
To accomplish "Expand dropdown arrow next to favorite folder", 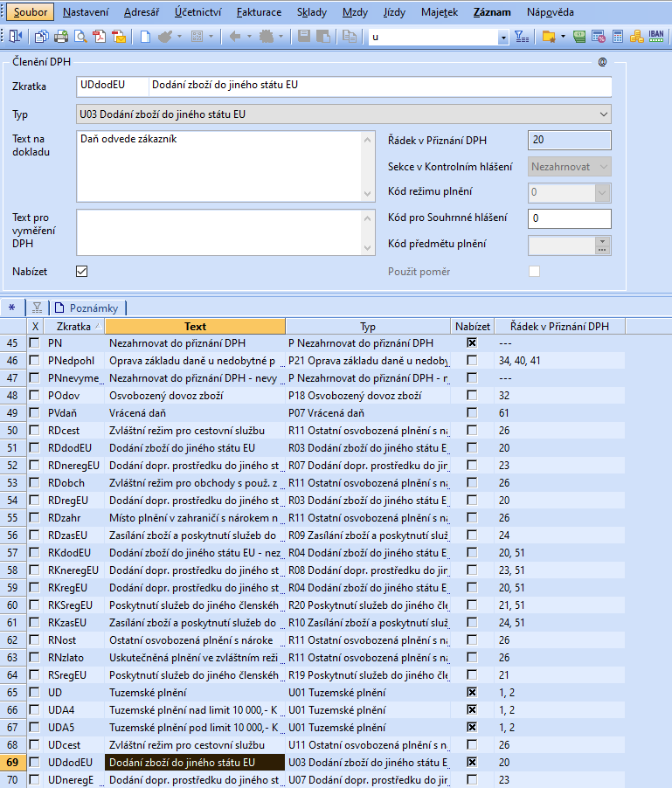I will (x=563, y=36).
